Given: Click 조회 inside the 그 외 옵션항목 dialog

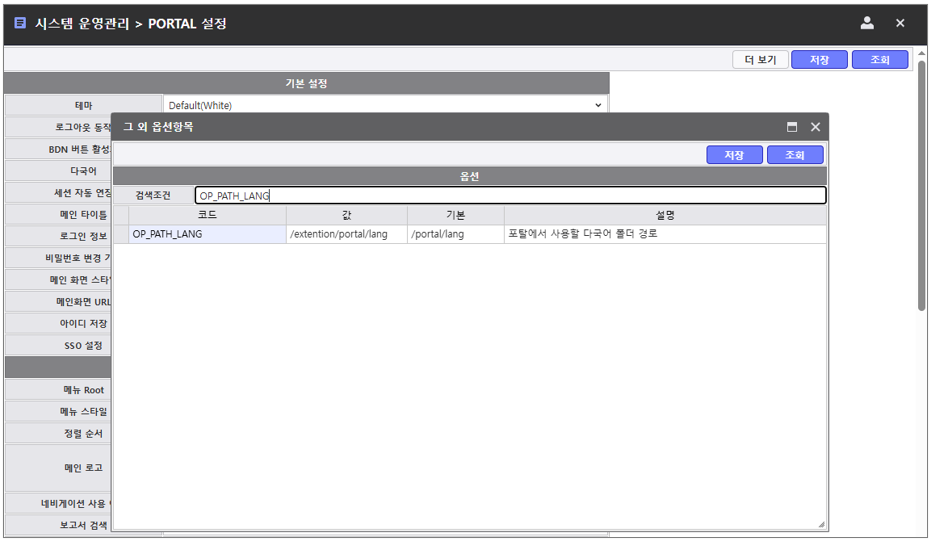Looking at the screenshot, I should pos(794,155).
